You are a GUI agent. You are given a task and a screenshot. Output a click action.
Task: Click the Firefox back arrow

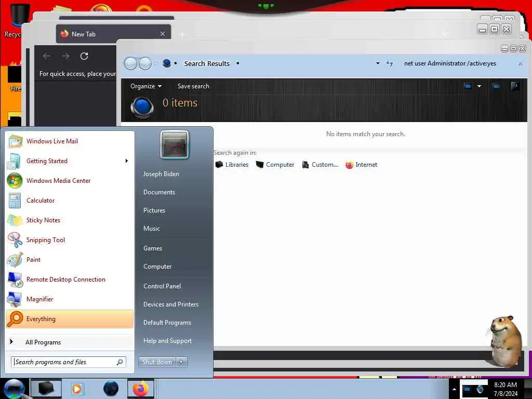pos(47,56)
